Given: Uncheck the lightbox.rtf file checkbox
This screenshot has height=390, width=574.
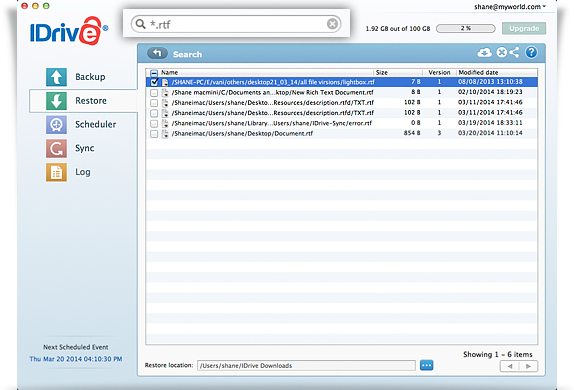Looking at the screenshot, I should click(x=154, y=82).
